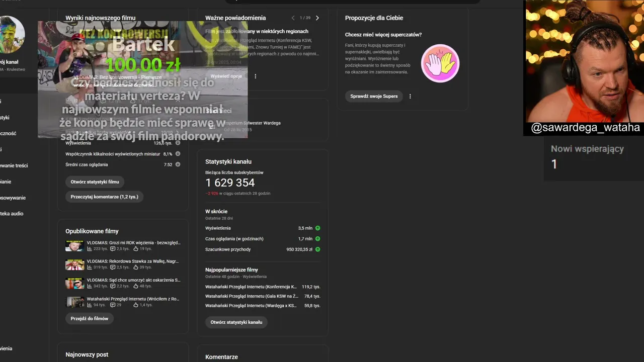This screenshot has height=362, width=644.
Task: Click the channel avatar in the sidebar
Action: tap(11, 35)
